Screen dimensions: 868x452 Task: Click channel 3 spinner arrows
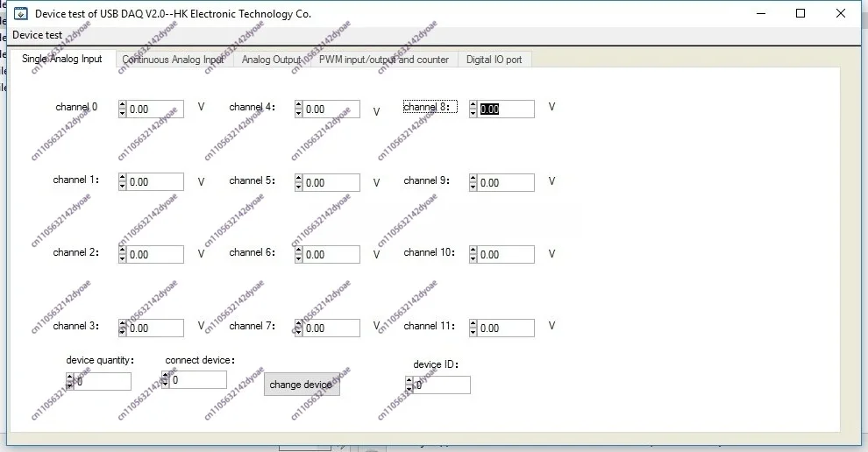123,328
